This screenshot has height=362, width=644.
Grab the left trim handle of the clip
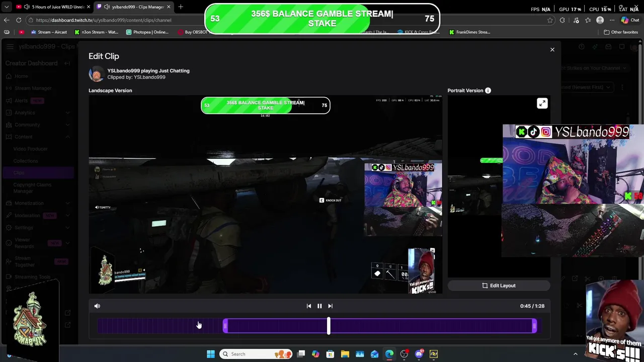[x=225, y=326]
